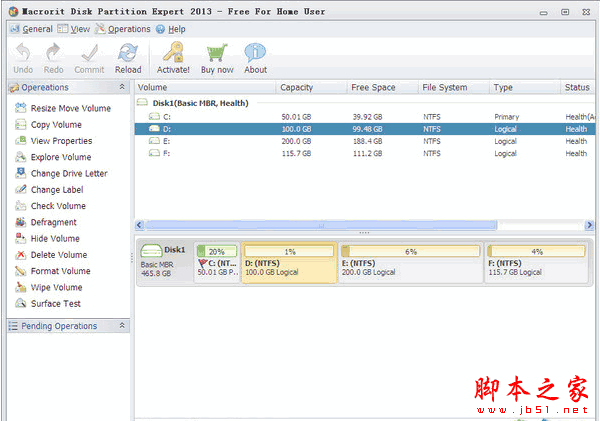
Task: Open the Help menu
Action: coord(171,29)
